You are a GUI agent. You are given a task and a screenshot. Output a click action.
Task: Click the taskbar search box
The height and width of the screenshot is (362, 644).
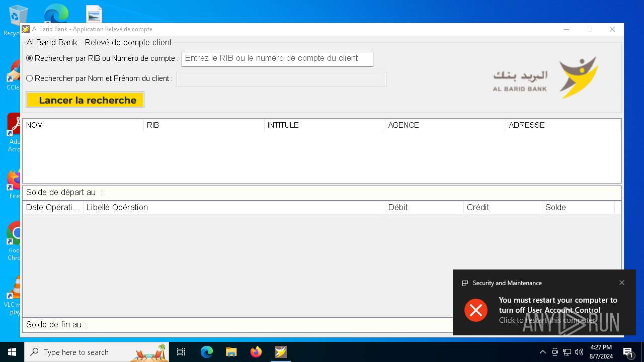pos(97,352)
